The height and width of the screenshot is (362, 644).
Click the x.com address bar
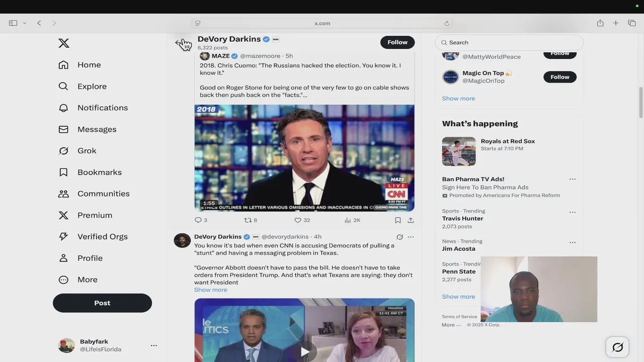tap(322, 23)
